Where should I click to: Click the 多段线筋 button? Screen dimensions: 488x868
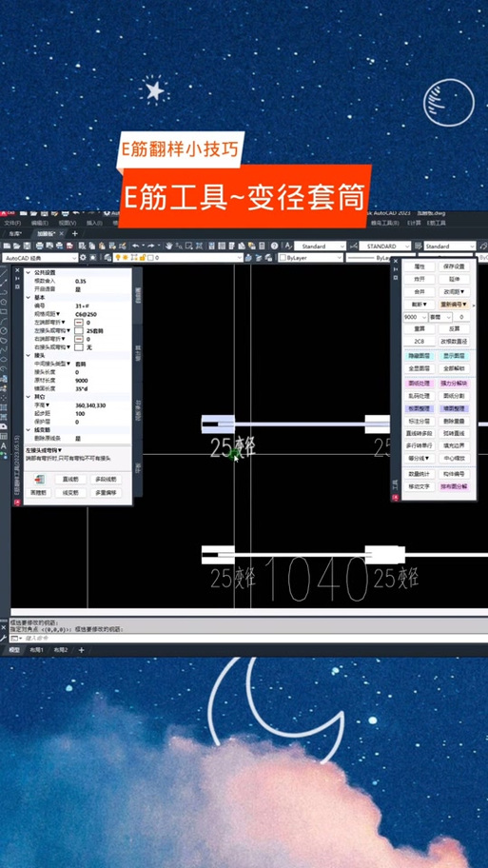coord(107,479)
